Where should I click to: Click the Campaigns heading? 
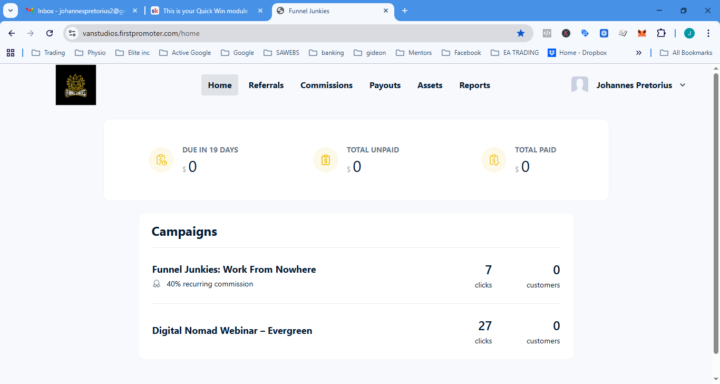(x=184, y=232)
